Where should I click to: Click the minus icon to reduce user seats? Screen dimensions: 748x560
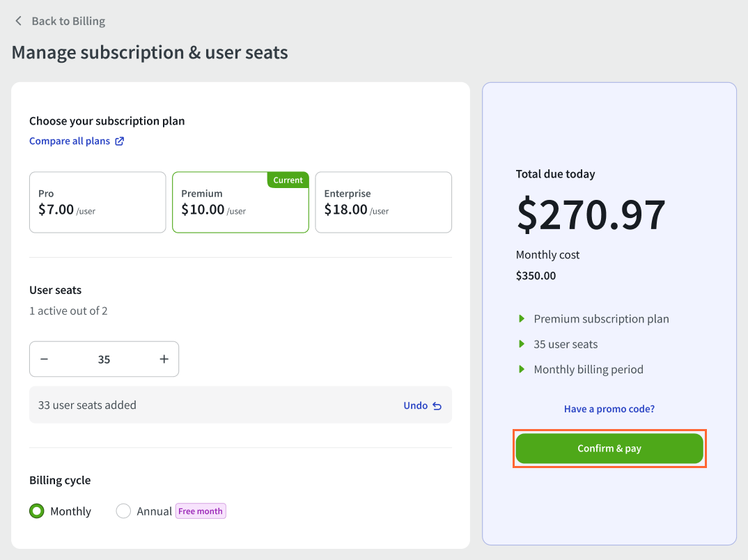(44, 359)
